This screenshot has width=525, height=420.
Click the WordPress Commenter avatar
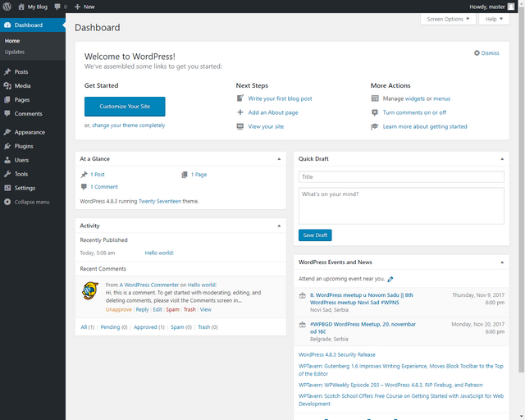(90, 290)
